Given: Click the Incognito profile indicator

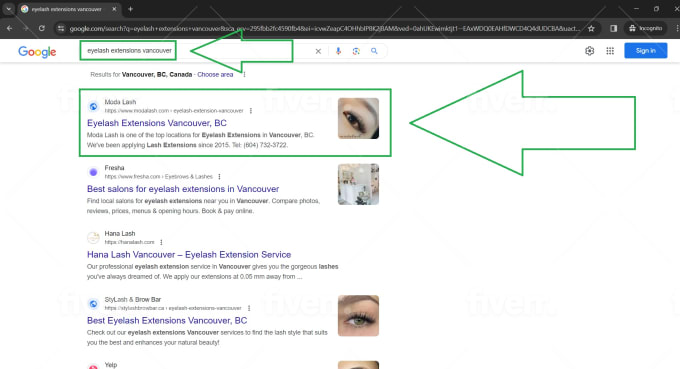Looking at the screenshot, I should click(x=645, y=28).
